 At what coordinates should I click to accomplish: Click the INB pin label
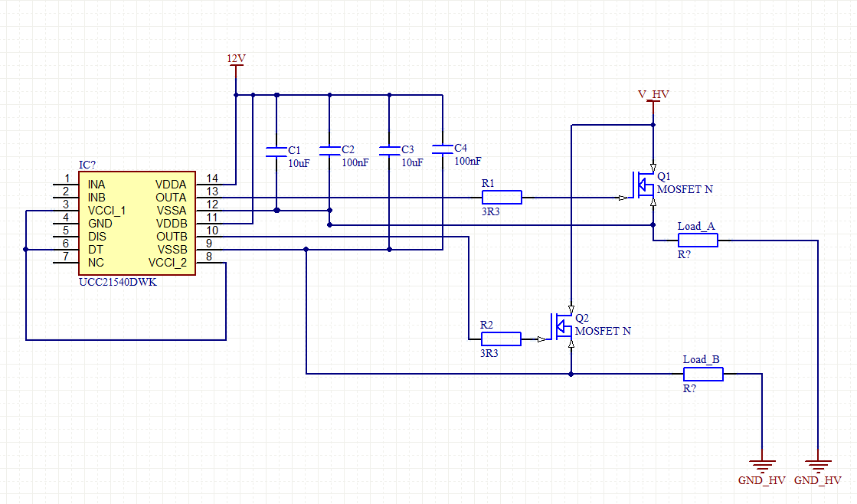96,198
